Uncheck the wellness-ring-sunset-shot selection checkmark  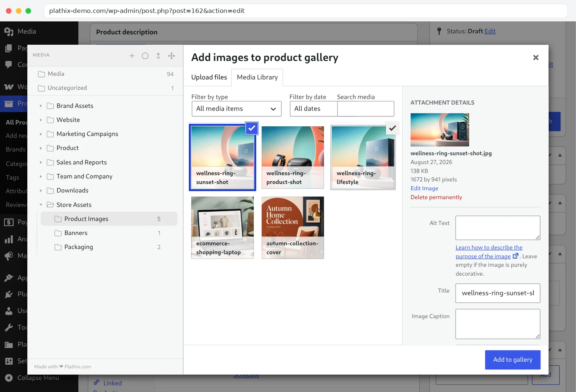252,128
